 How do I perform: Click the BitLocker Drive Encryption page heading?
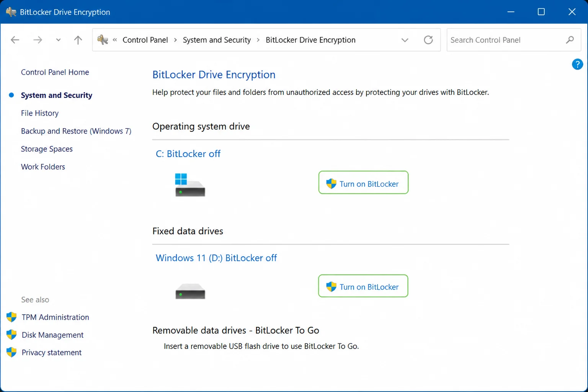point(214,75)
